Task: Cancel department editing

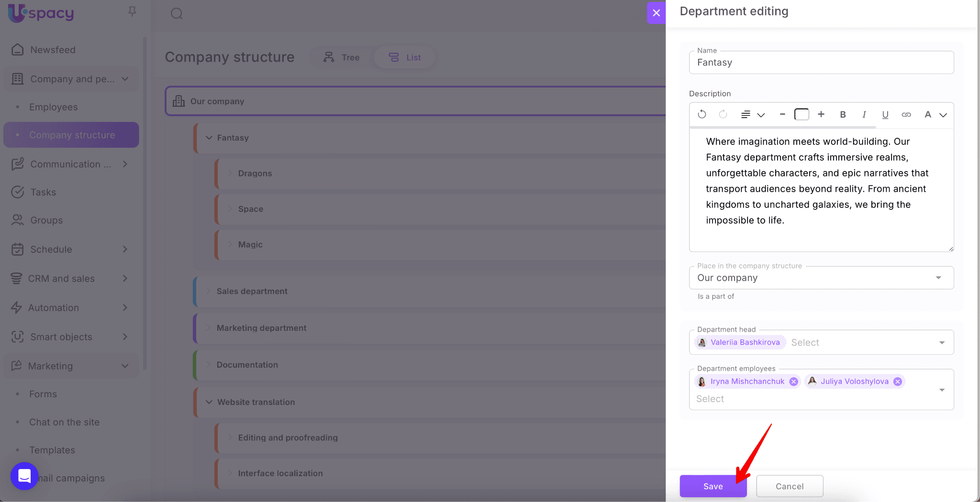Action: (x=789, y=486)
